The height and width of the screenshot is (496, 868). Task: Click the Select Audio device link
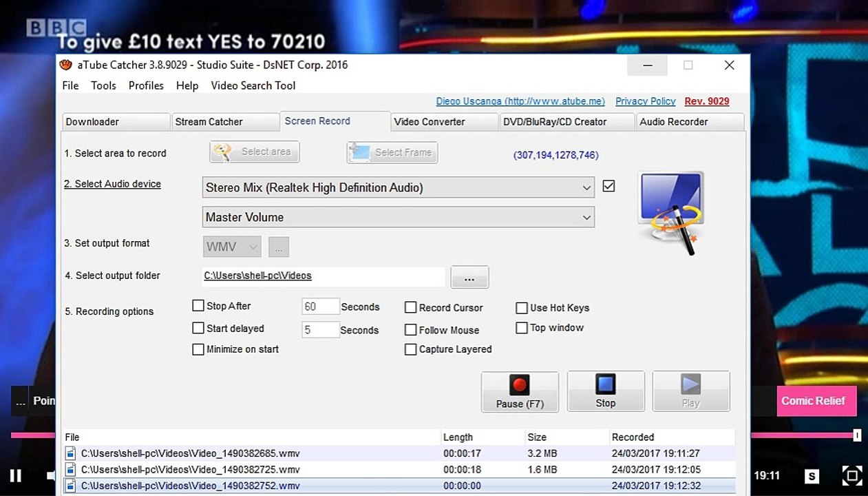[x=113, y=184]
